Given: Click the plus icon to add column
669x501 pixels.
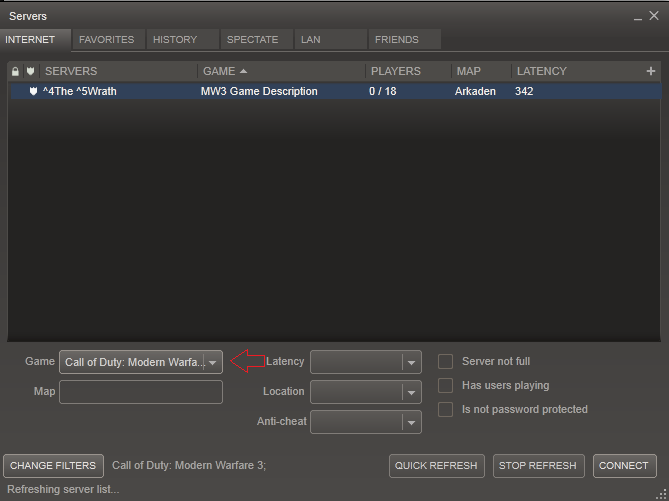Looking at the screenshot, I should tap(651, 71).
